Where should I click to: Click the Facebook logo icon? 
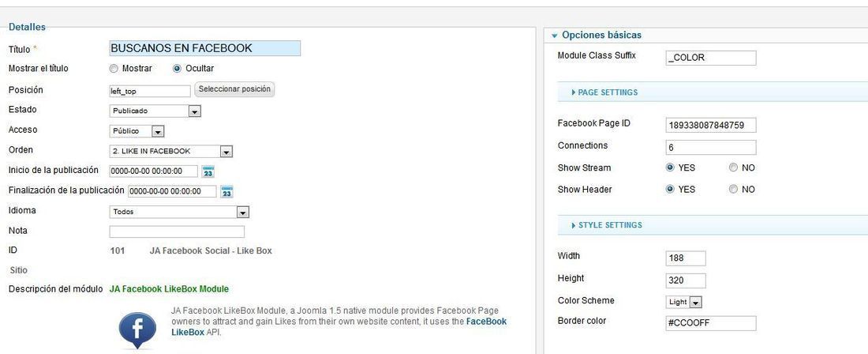pyautogui.click(x=137, y=331)
